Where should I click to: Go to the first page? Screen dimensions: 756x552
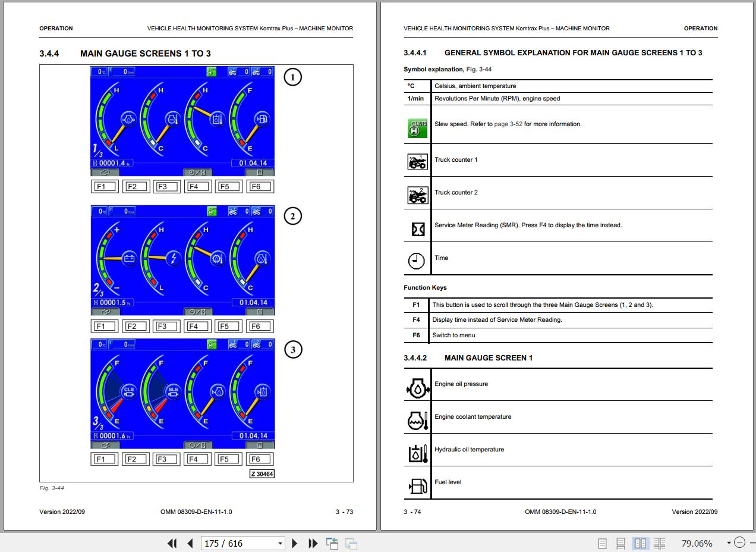point(172,543)
